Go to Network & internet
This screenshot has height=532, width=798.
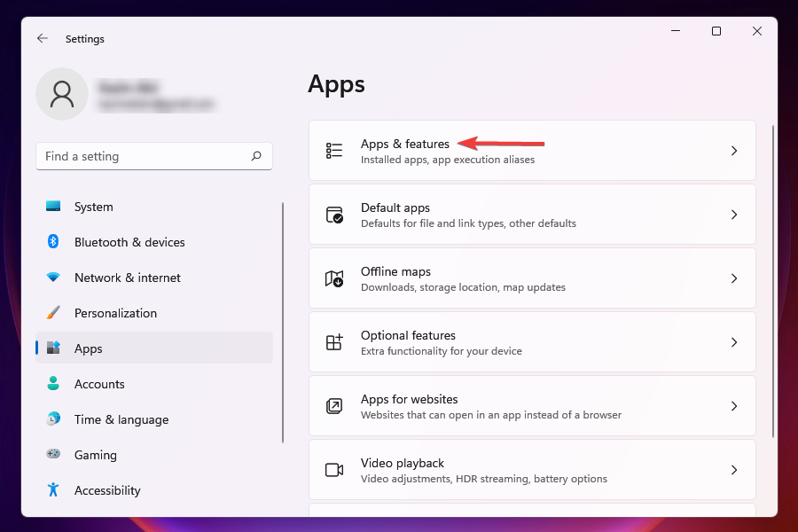pos(154,278)
